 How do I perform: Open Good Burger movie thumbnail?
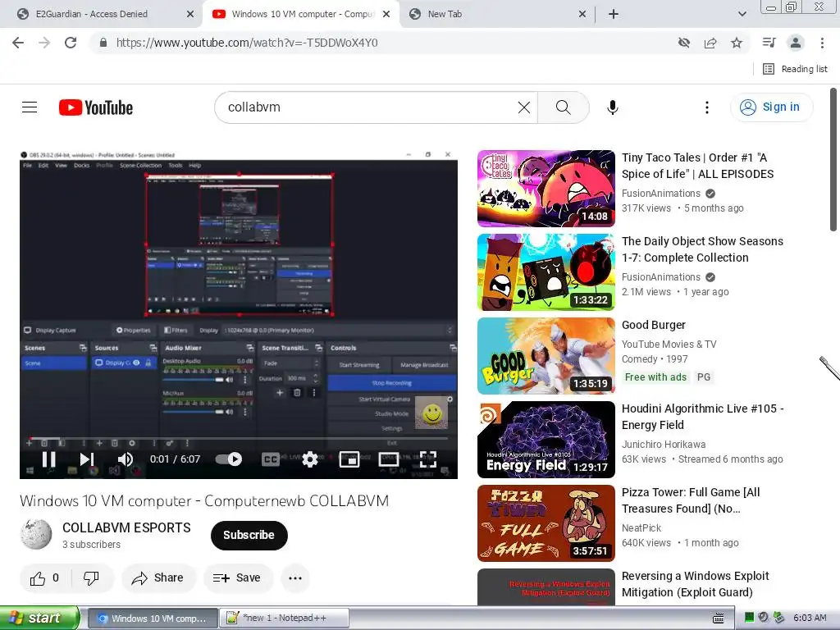click(x=546, y=356)
